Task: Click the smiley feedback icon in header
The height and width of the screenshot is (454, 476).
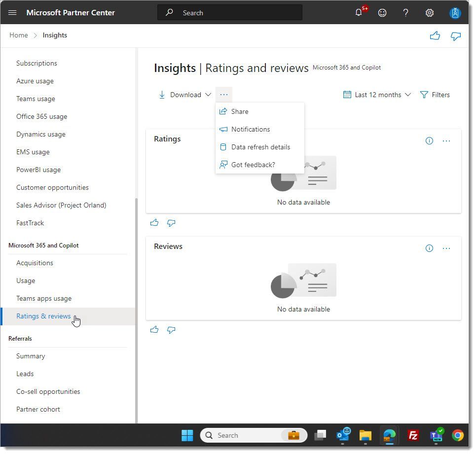Action: (x=382, y=13)
